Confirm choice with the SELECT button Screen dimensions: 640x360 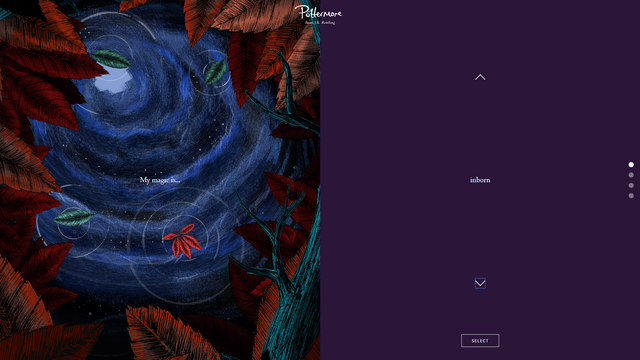480,341
